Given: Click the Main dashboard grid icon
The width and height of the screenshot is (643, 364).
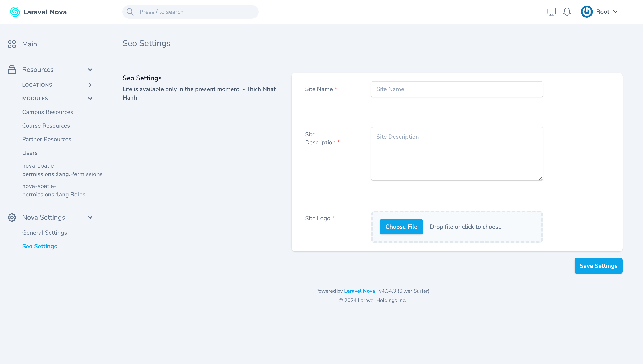Looking at the screenshot, I should click(12, 44).
